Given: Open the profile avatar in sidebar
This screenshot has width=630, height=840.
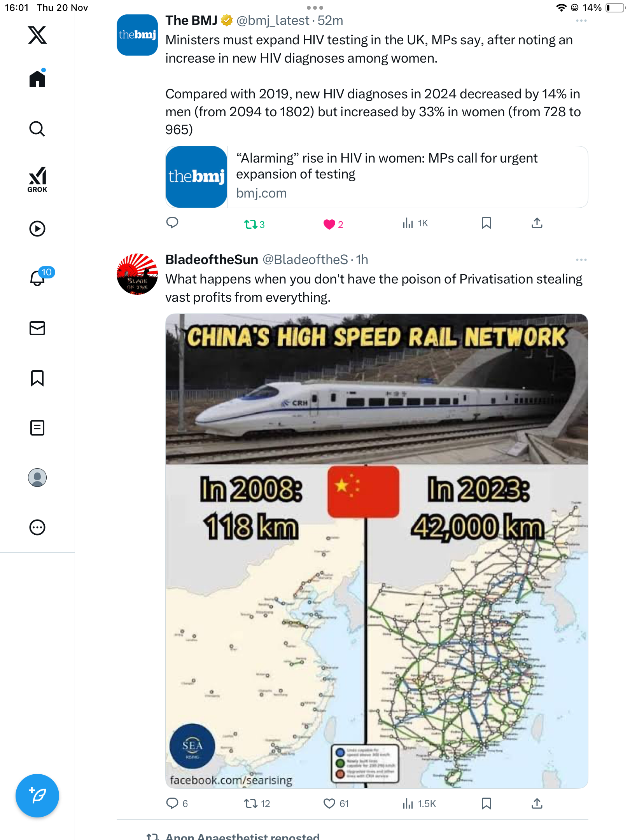Looking at the screenshot, I should [37, 478].
